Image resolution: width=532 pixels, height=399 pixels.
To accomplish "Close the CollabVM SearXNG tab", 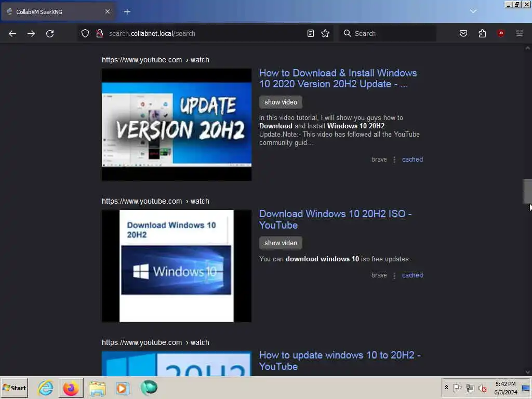I will [x=107, y=11].
